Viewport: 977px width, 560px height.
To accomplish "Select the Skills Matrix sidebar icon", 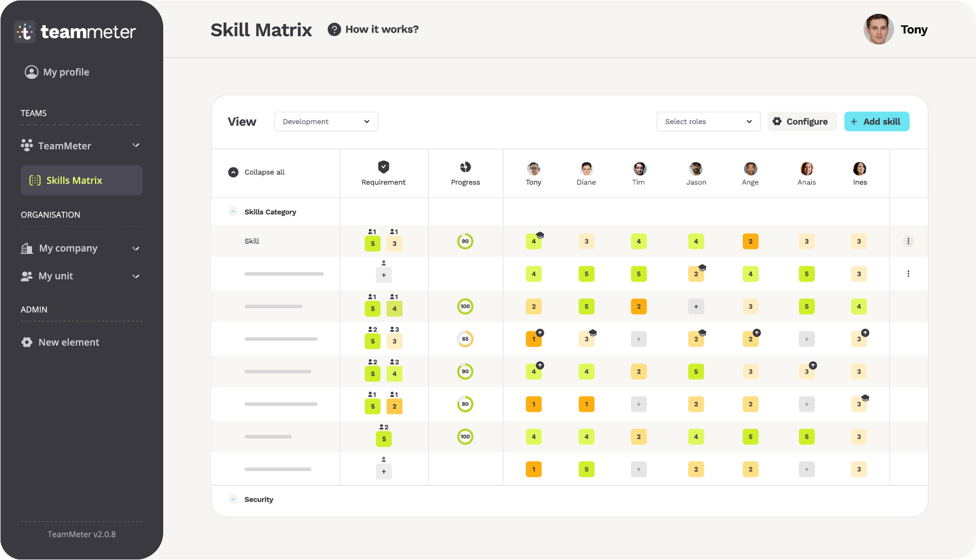I will click(35, 180).
